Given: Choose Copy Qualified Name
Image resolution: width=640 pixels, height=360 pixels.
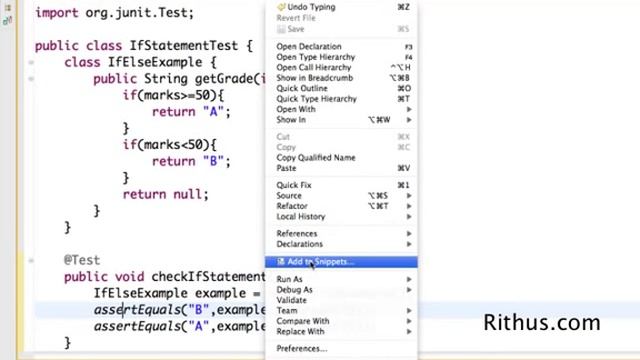Looking at the screenshot, I should [x=341, y=158].
